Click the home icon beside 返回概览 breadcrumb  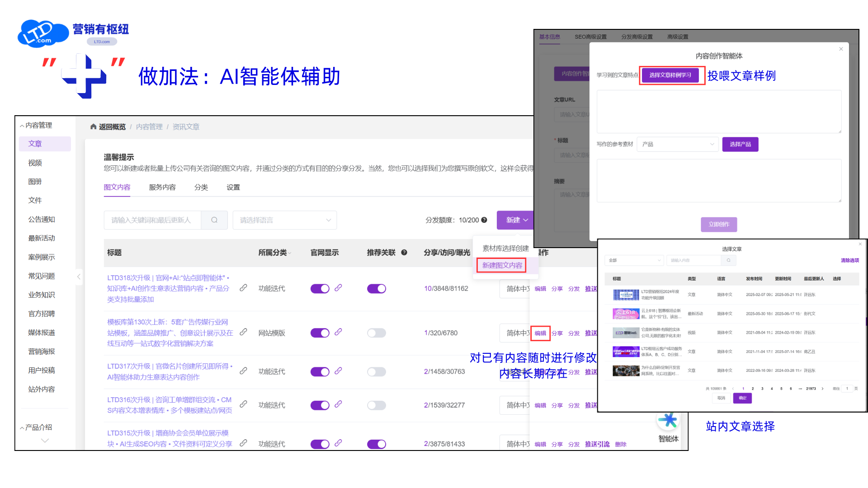pyautogui.click(x=94, y=127)
